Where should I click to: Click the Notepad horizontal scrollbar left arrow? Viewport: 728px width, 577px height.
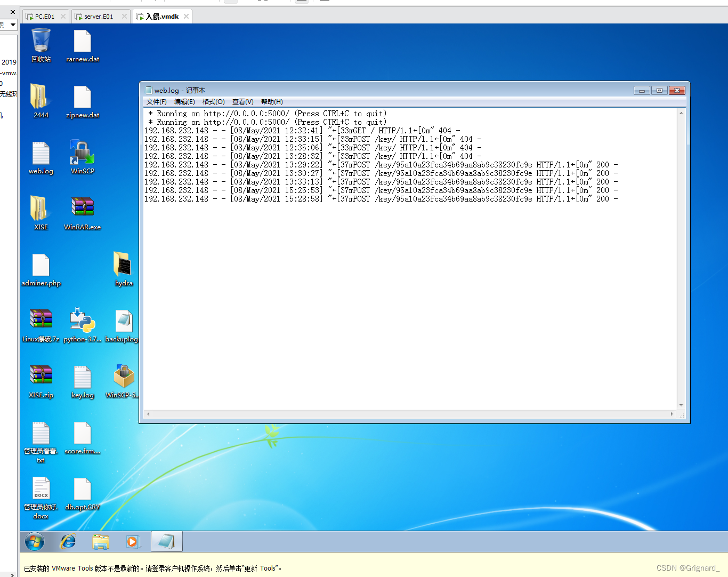point(148,414)
